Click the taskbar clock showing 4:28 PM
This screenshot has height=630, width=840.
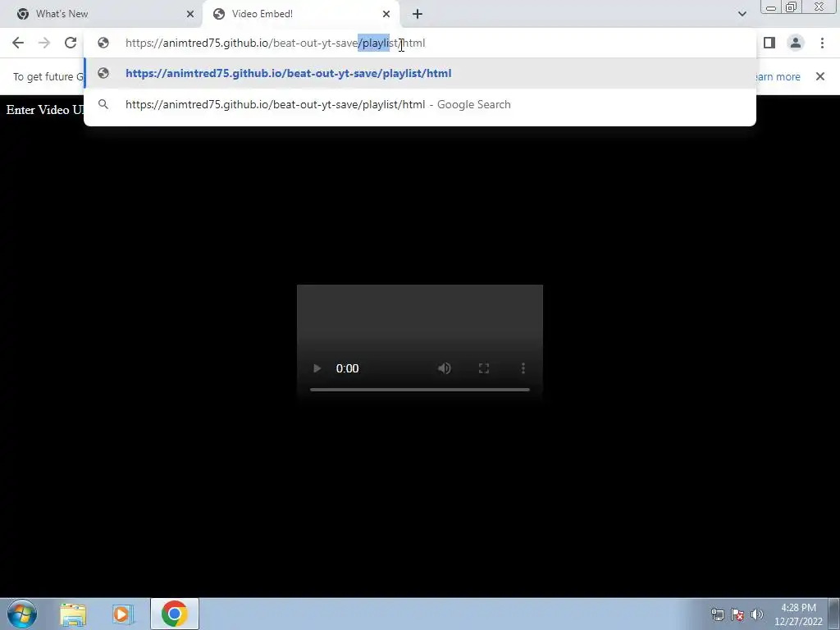click(x=798, y=614)
